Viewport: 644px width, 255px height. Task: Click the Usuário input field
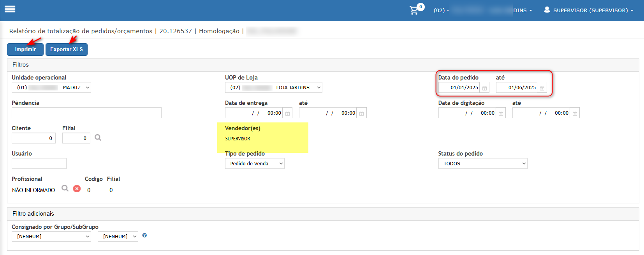(x=39, y=163)
